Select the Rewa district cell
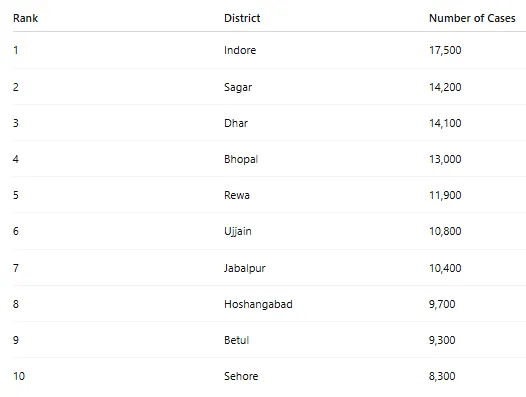The height and width of the screenshot is (397, 526). [237, 195]
